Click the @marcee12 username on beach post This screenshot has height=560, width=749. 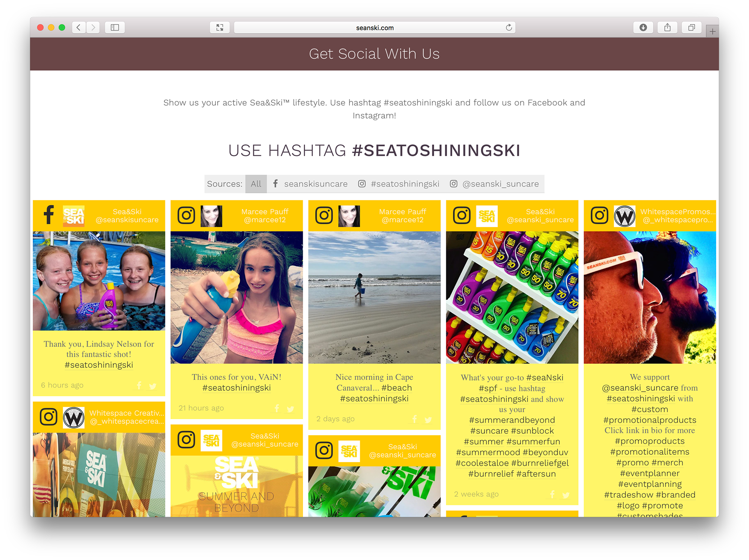click(403, 220)
